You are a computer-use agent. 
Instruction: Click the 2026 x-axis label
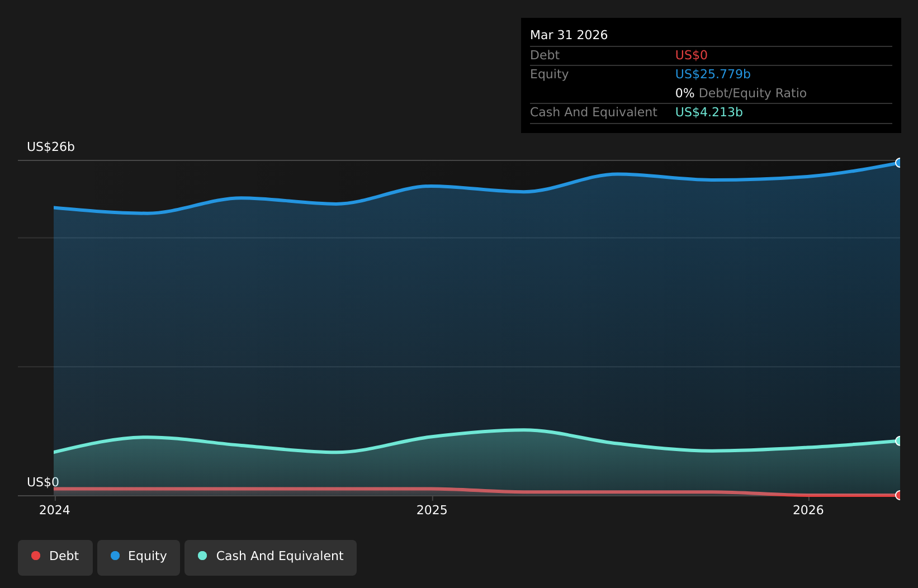(808, 510)
